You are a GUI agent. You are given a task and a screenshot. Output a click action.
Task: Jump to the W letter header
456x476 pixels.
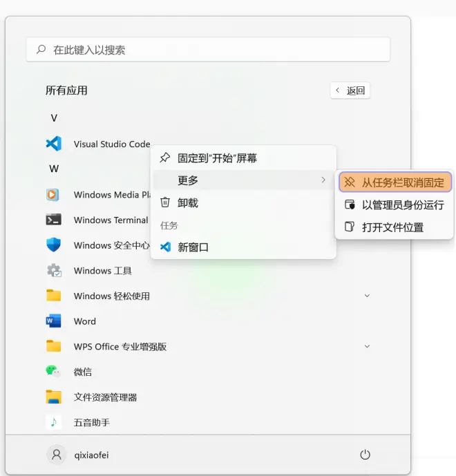[x=54, y=169]
